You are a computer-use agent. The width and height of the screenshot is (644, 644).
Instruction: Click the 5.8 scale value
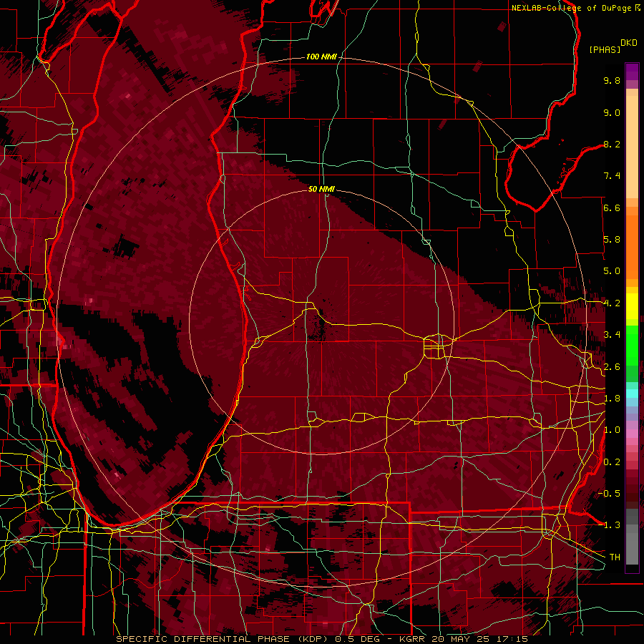coord(612,240)
